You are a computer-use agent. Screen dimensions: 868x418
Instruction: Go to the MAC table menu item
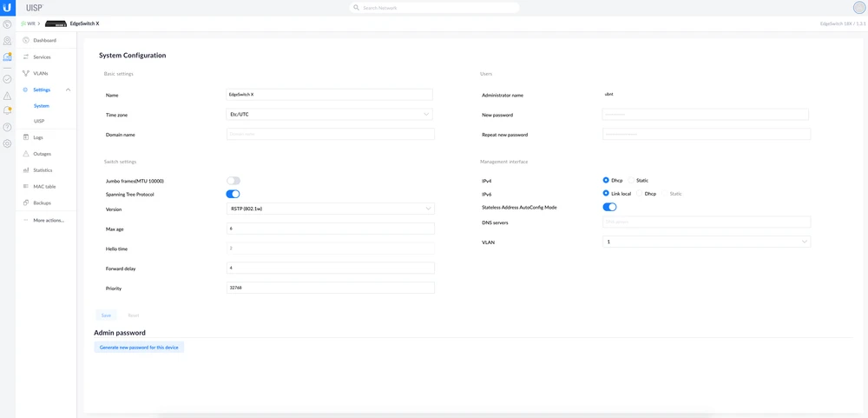click(x=44, y=187)
